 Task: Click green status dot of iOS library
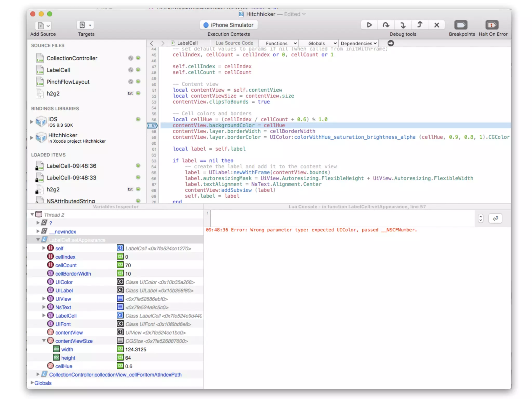coord(138,119)
